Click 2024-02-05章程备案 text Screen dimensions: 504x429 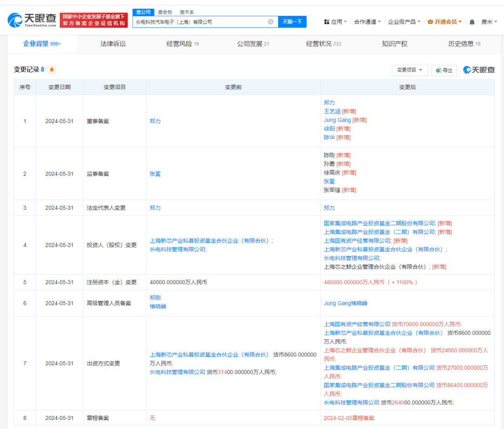pyautogui.click(x=349, y=418)
